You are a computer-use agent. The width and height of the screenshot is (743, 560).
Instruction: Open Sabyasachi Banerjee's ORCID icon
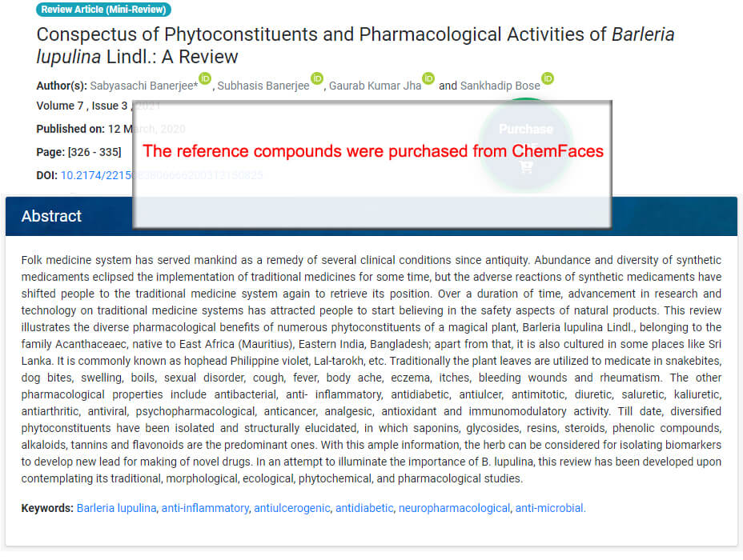tap(205, 78)
